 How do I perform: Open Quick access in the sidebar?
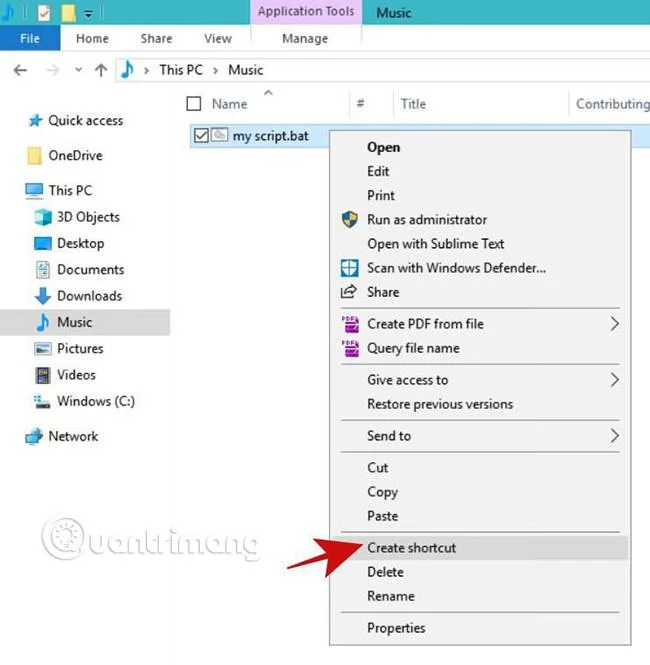tap(86, 120)
